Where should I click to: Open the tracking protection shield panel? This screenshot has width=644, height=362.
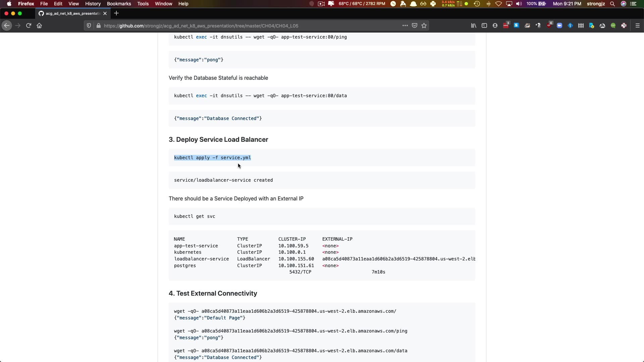pyautogui.click(x=89, y=25)
